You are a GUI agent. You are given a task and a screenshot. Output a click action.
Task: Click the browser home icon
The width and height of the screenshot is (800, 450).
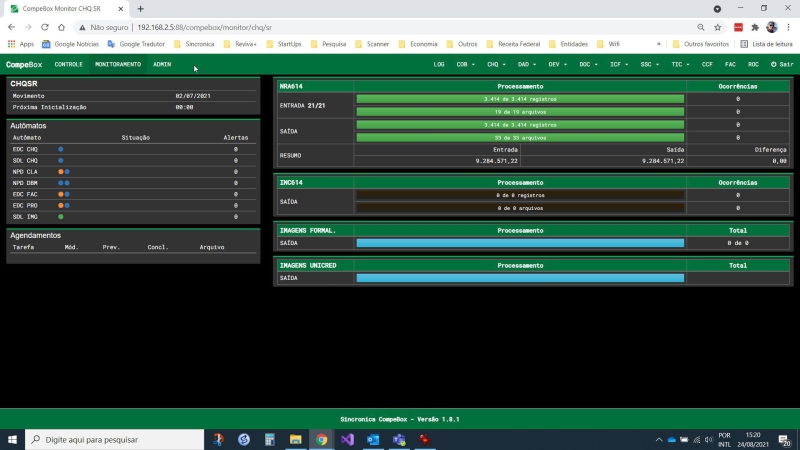(x=61, y=27)
